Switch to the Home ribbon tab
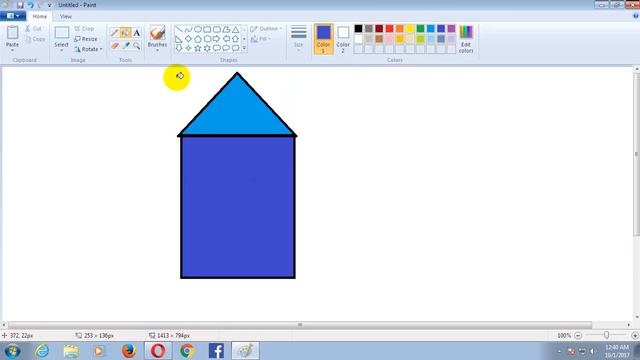Image resolution: width=640 pixels, height=360 pixels. point(40,16)
